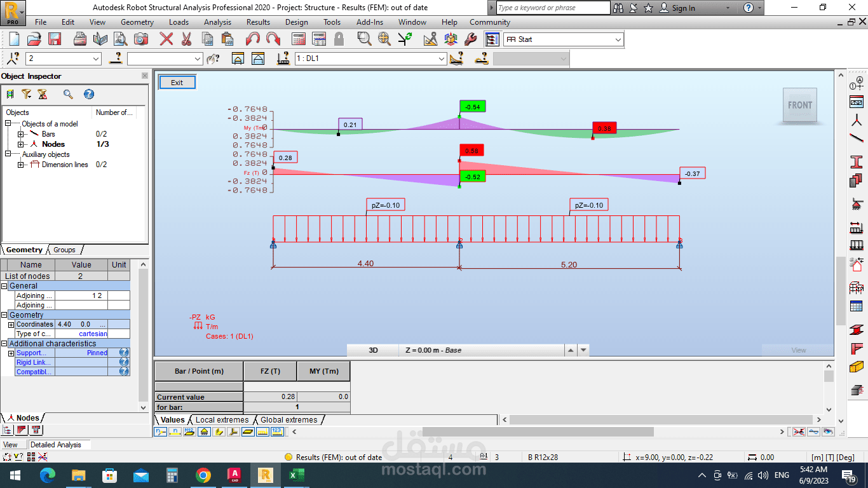Expand the Dimension lines tree node
This screenshot has width=868, height=488.
21,165
